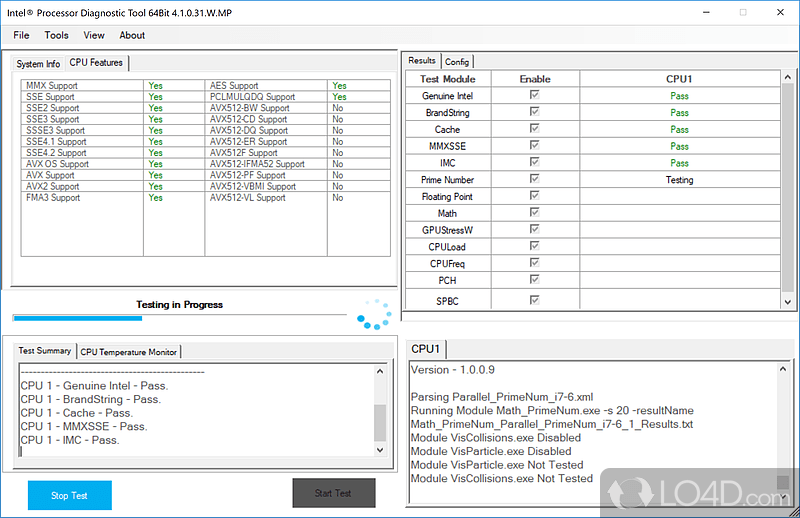Viewport: 800px width, 518px height.
Task: Toggle the CPULoad enable checkbox
Action: (535, 245)
